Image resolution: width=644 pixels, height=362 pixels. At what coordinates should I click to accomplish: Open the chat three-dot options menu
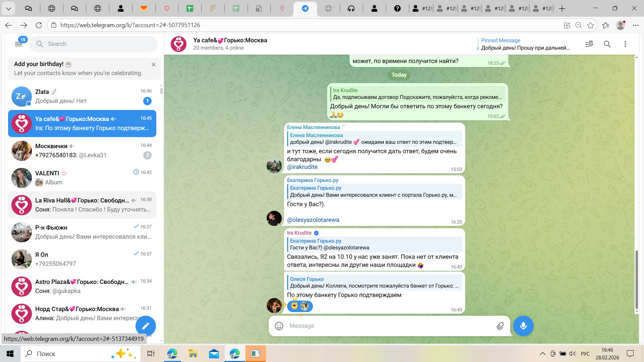[x=625, y=44]
